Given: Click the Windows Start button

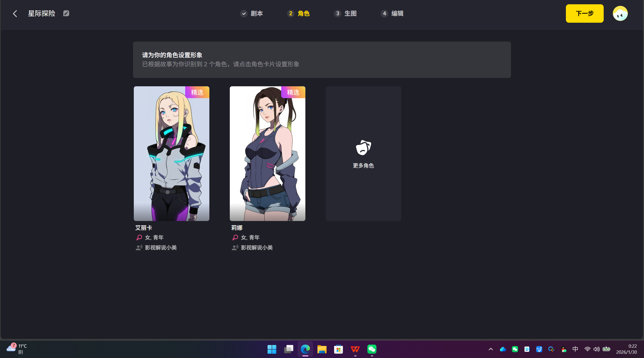Looking at the screenshot, I should (x=272, y=349).
